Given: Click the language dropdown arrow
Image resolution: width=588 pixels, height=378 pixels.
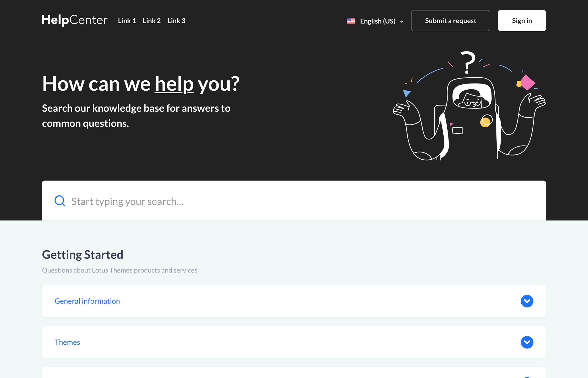Looking at the screenshot, I should (x=402, y=22).
